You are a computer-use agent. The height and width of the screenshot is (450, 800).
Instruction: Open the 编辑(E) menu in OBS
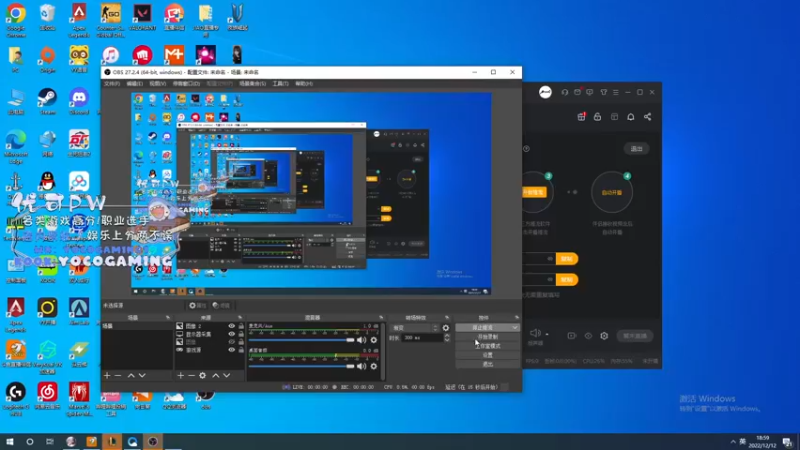135,84
